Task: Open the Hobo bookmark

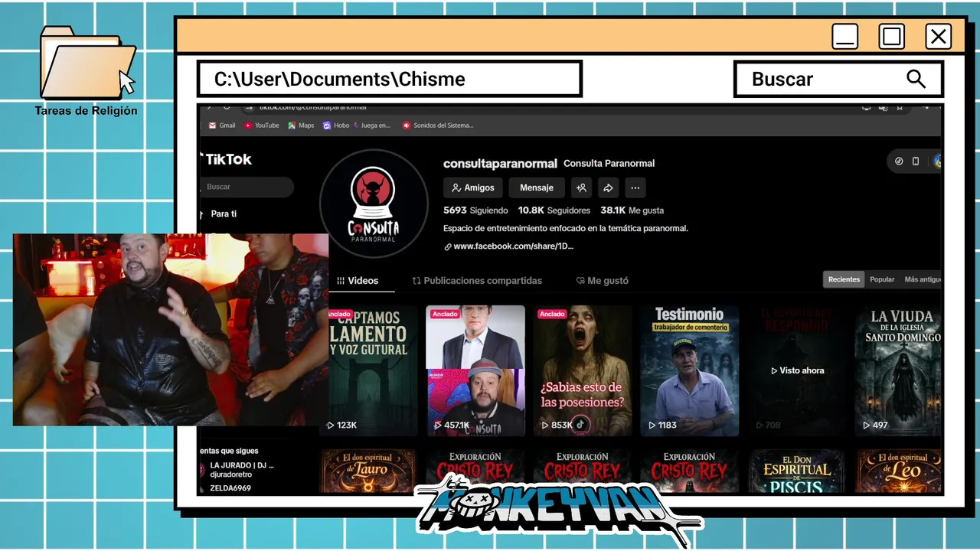Action: point(336,126)
